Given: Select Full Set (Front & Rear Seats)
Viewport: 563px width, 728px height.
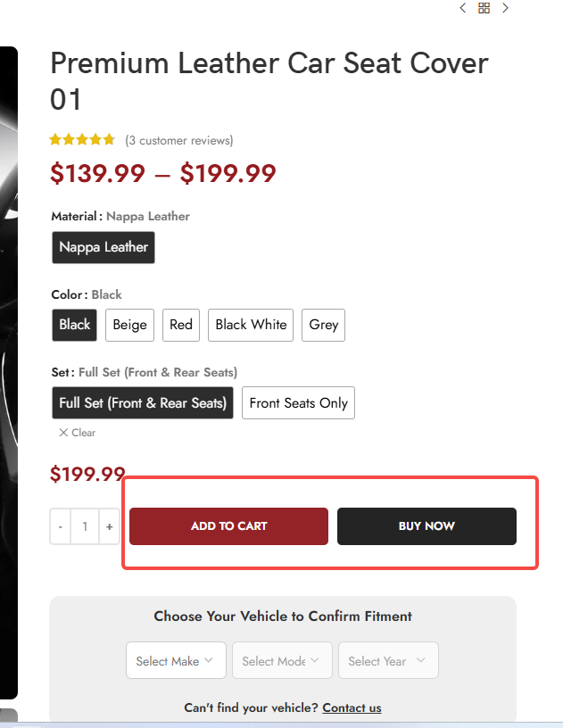Looking at the screenshot, I should pos(143,403).
